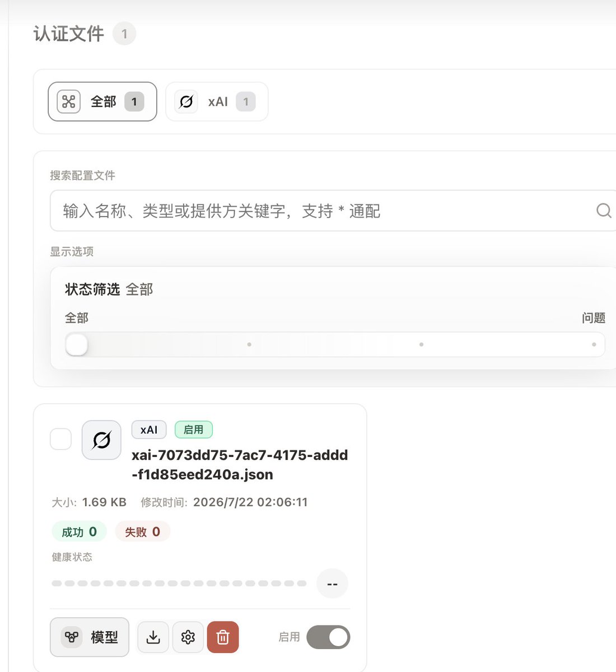Click the xAI tag on the file card
The width and height of the screenshot is (616, 672).
click(149, 430)
